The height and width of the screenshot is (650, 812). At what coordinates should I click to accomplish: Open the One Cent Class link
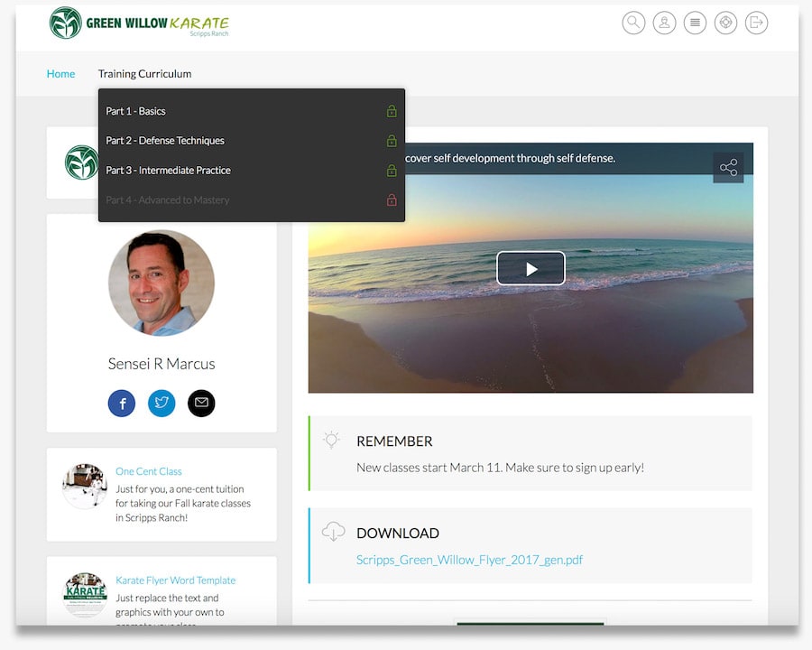[x=149, y=471]
